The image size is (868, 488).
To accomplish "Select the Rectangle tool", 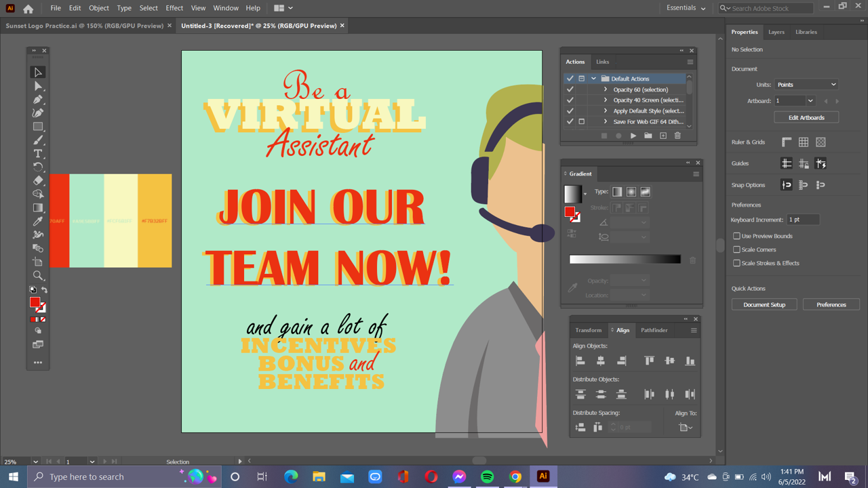I will (x=38, y=127).
